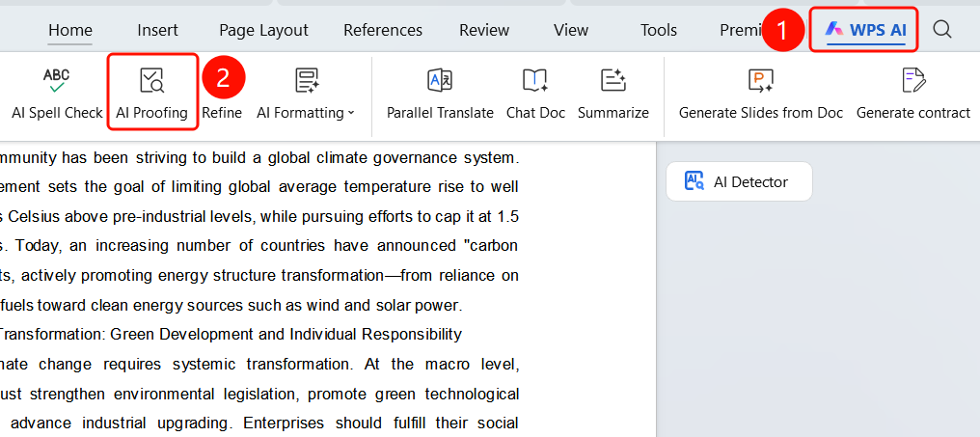The image size is (980, 437).
Task: Open the AI Proofing tool
Action: pyautogui.click(x=151, y=94)
